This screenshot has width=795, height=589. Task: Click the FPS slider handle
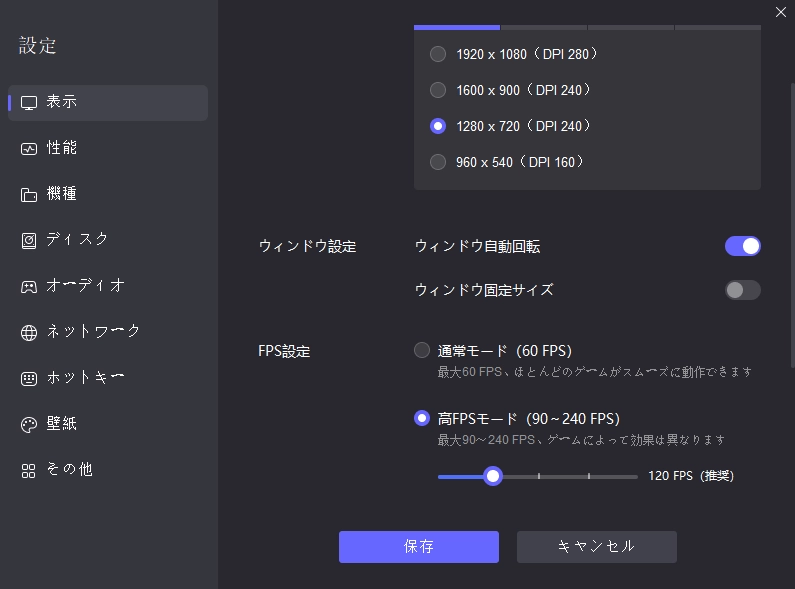(492, 476)
